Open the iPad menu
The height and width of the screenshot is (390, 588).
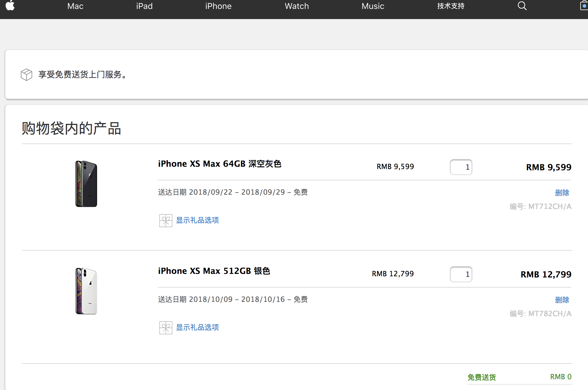(x=144, y=6)
